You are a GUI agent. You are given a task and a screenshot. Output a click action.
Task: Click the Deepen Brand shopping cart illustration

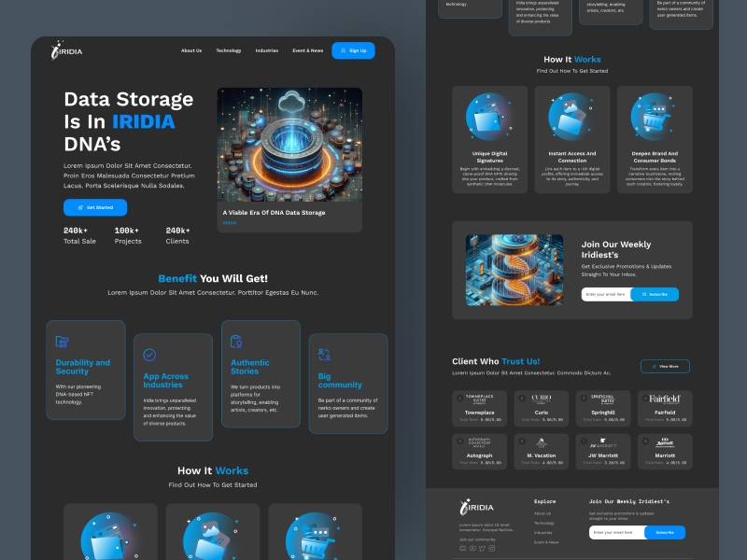[655, 117]
